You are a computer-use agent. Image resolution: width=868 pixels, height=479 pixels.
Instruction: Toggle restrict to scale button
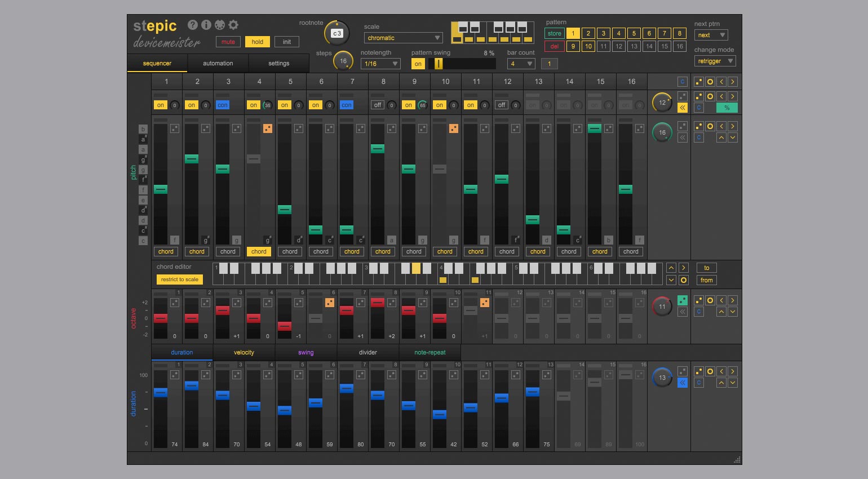coord(180,280)
